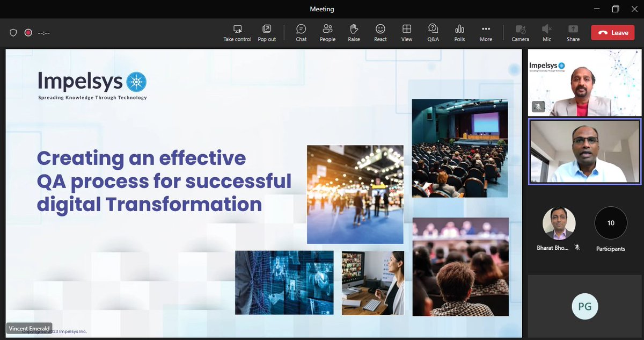Click the red recording indicator

(28, 33)
